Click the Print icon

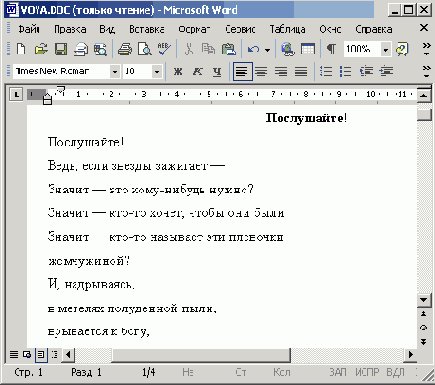[125, 49]
